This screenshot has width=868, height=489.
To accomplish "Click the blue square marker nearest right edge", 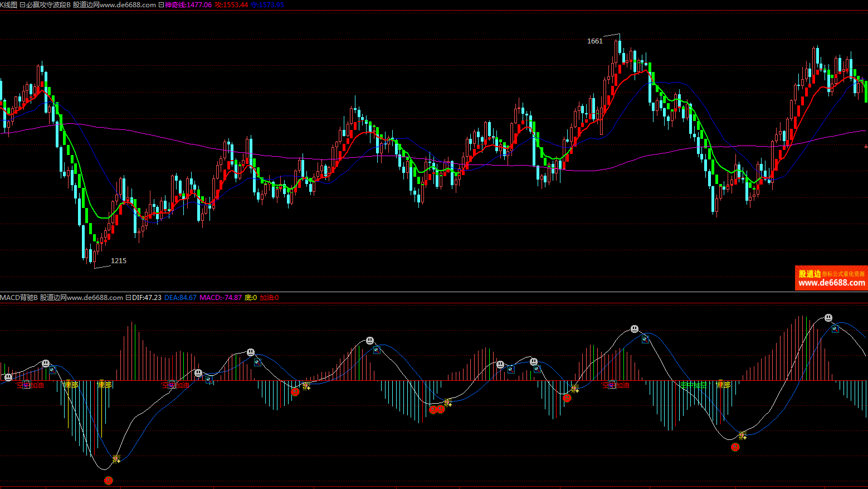I will (x=835, y=329).
